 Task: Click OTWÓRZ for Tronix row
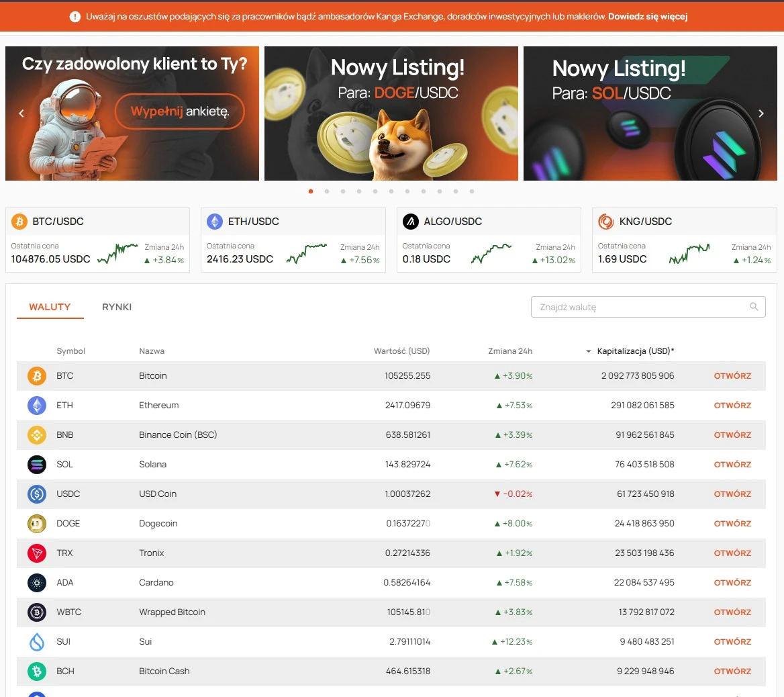[732, 553]
